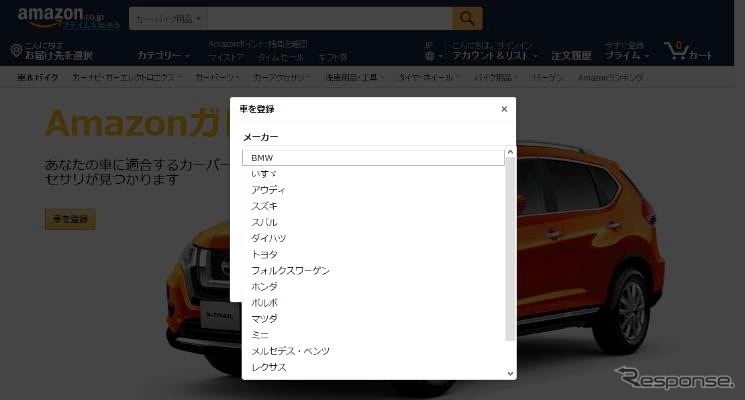Screen dimensions: 745x400
Task: Expand the カテゴリー menu
Action: coord(163,56)
